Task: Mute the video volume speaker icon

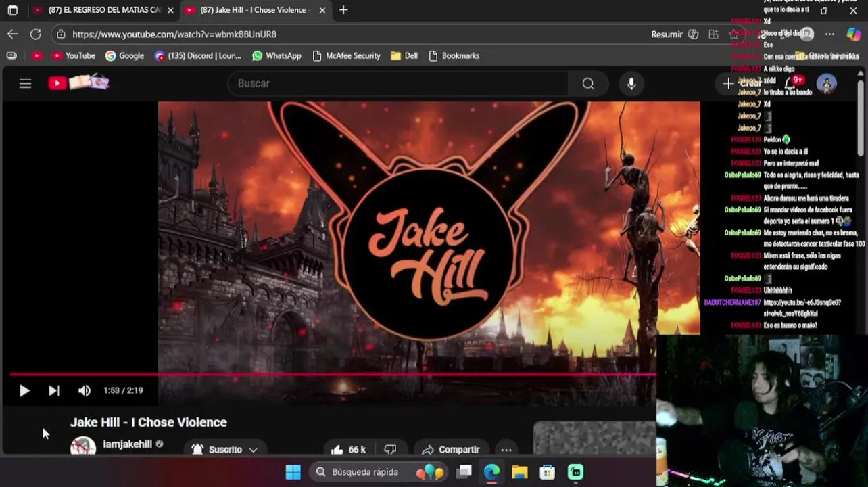Action: tap(84, 390)
